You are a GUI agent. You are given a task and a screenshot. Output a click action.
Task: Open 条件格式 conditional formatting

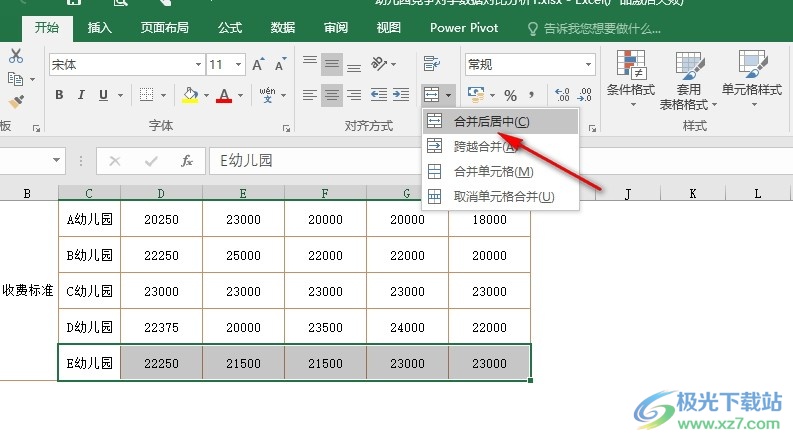click(631, 78)
